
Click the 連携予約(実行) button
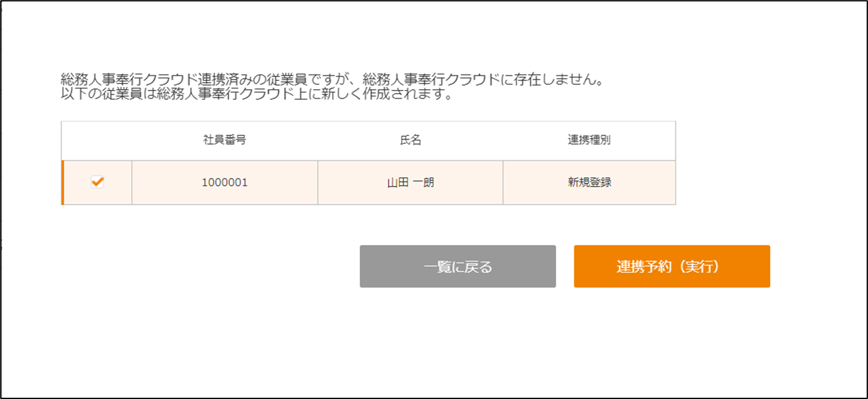[672, 266]
